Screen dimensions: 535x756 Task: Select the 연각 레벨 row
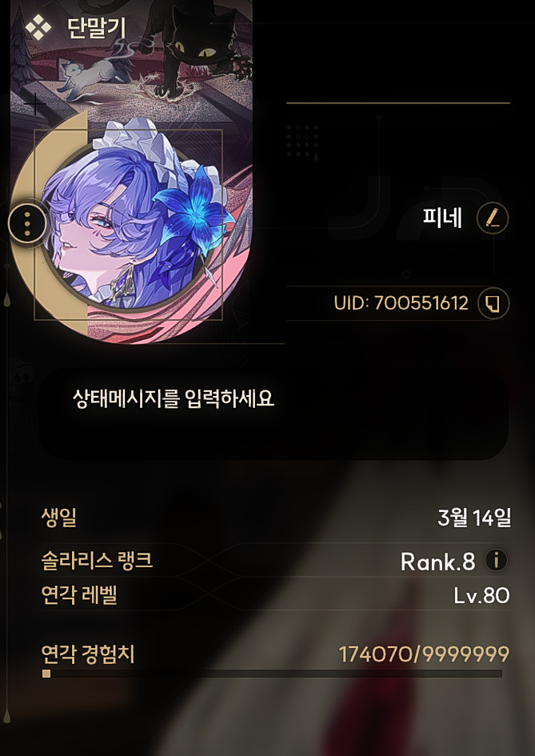pos(275,594)
